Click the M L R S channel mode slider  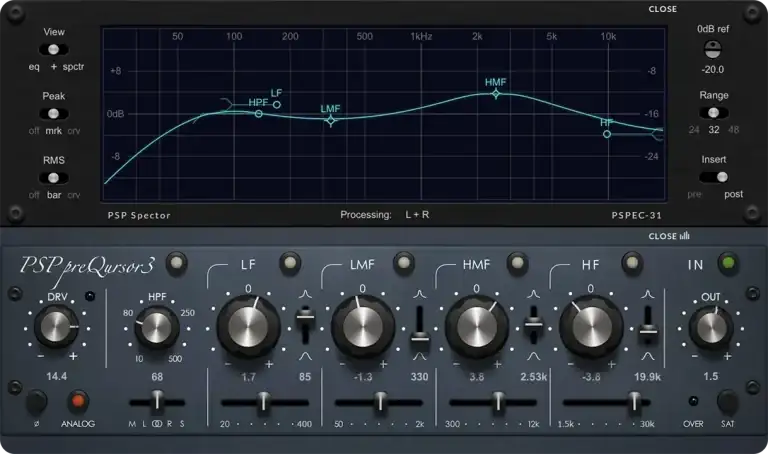coord(157,402)
